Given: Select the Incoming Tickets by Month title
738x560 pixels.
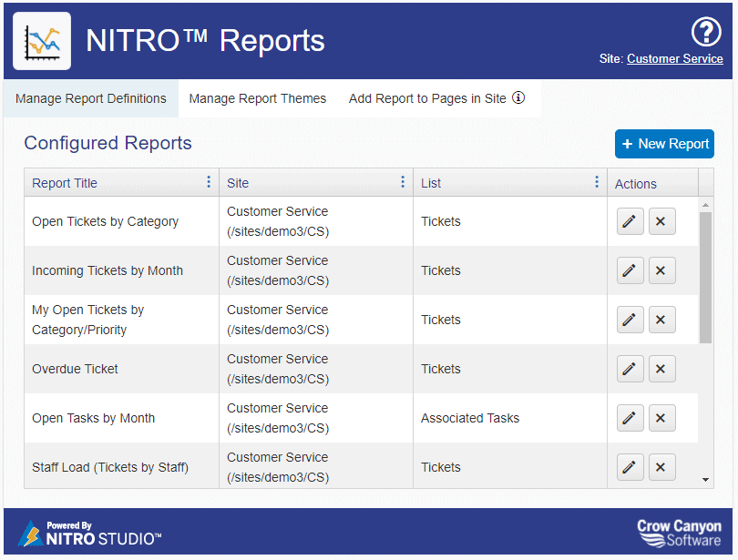Looking at the screenshot, I should point(108,270).
